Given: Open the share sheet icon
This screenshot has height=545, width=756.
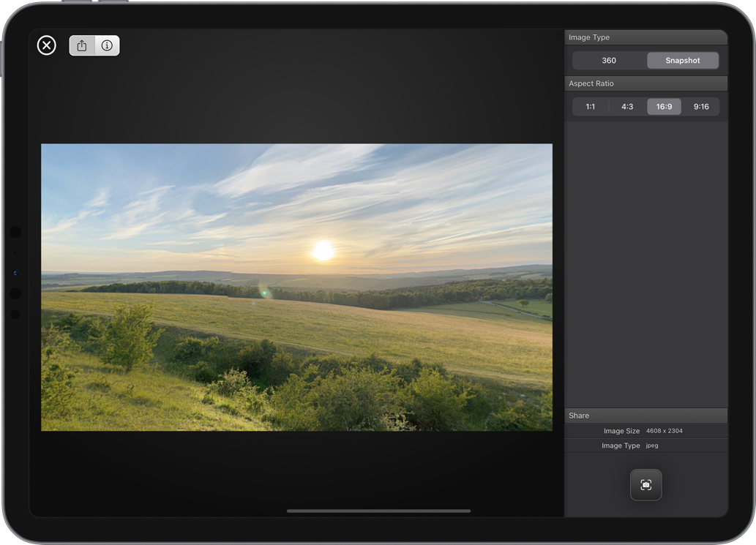Looking at the screenshot, I should (82, 45).
